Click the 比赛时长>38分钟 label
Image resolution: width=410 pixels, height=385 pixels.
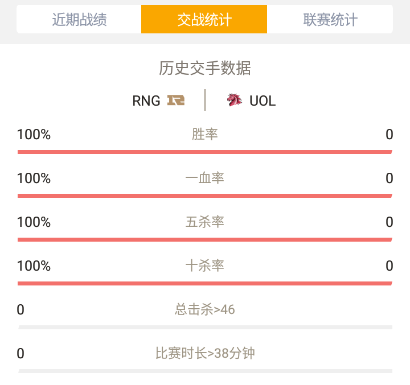pyautogui.click(x=205, y=353)
